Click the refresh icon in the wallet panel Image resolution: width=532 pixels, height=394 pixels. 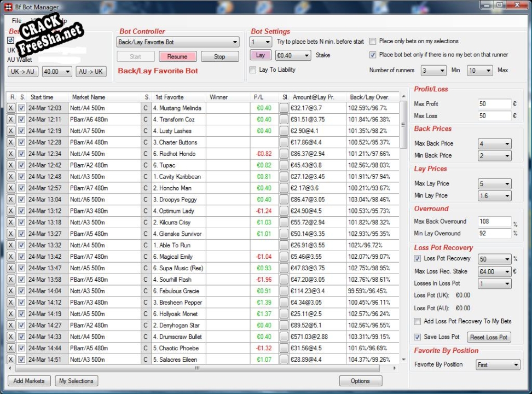point(10,40)
